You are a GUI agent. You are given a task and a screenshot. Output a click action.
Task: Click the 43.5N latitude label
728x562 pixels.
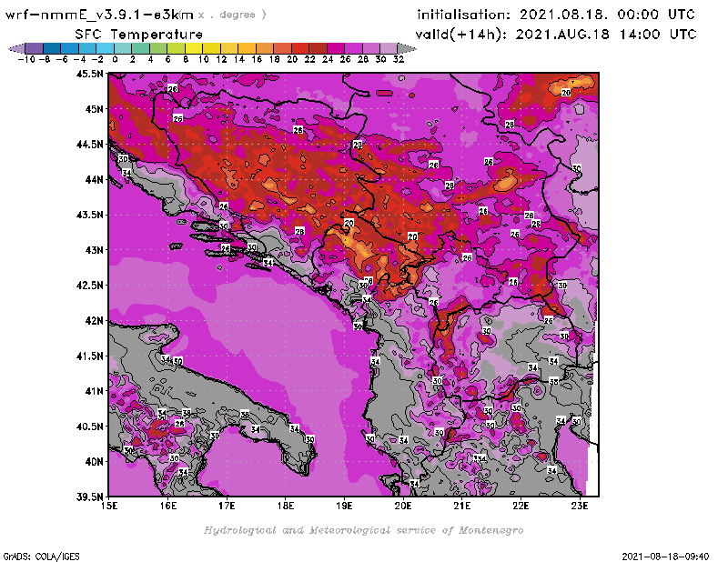pyautogui.click(x=89, y=215)
